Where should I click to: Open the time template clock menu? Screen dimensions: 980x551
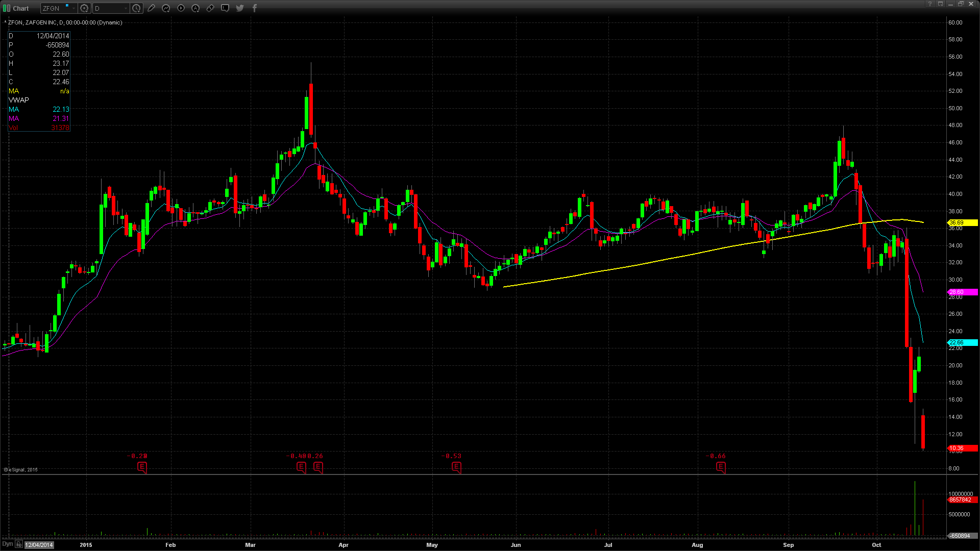(x=136, y=8)
